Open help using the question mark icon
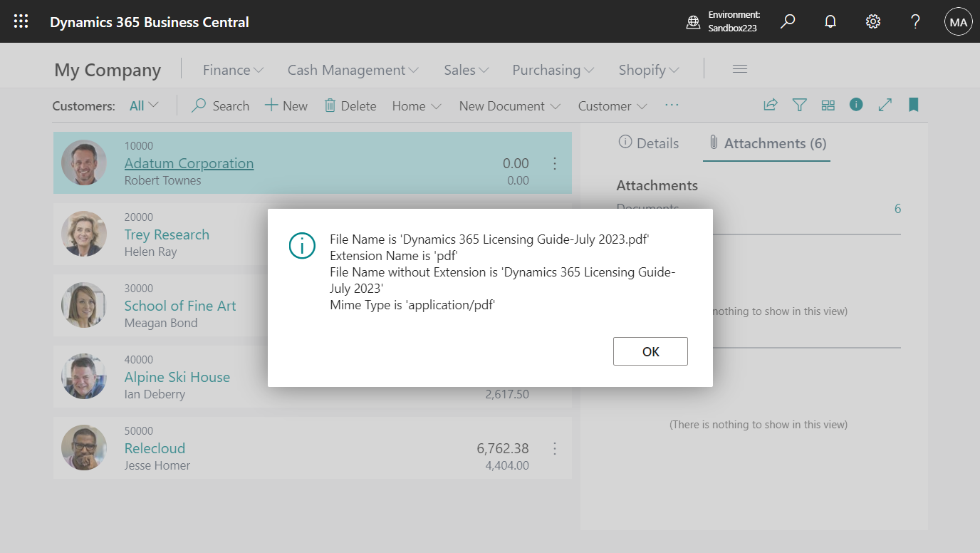Image resolution: width=980 pixels, height=553 pixels. [x=915, y=21]
